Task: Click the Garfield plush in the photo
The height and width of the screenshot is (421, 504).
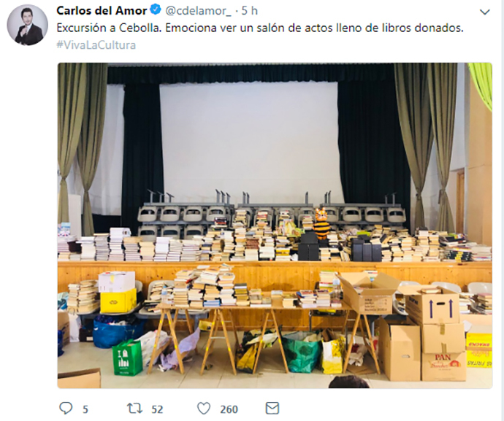Action: 321,223
